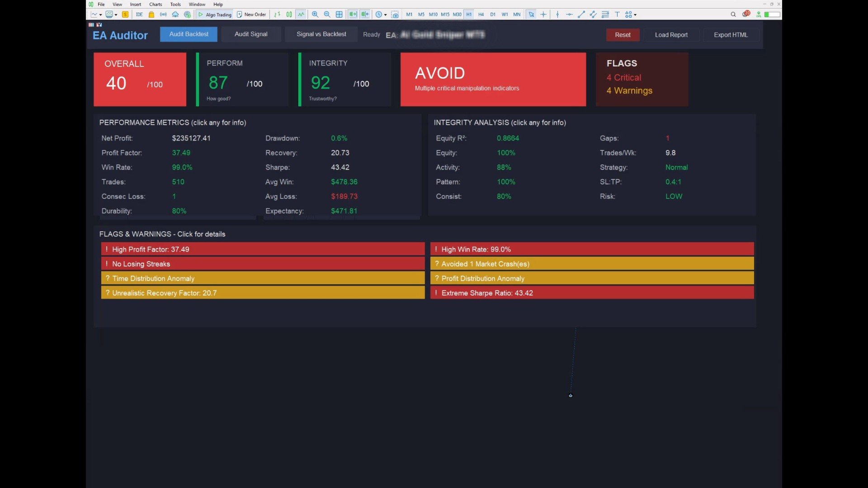This screenshot has height=488, width=868.
Task: Expand the objects shapes dropdown arrow
Action: 635,15
